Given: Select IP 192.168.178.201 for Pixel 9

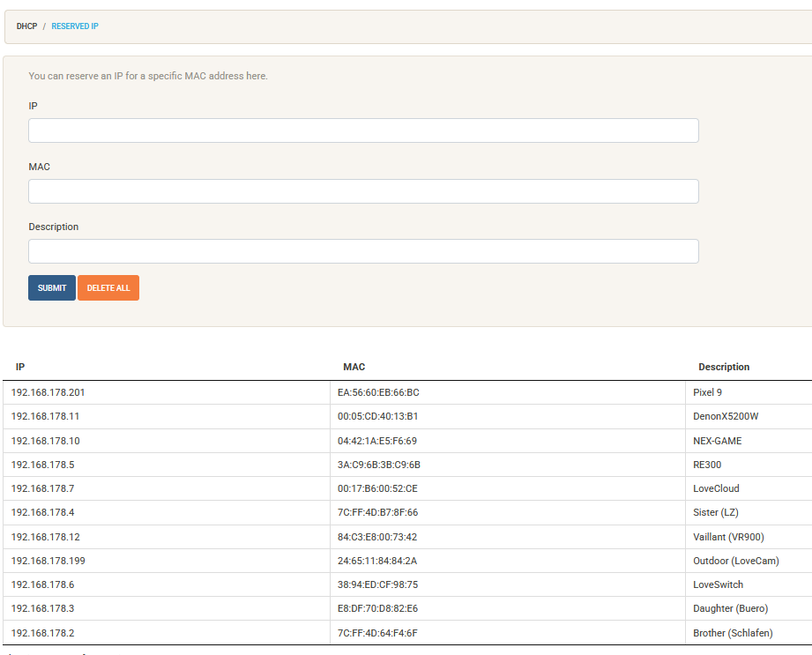Looking at the screenshot, I should (47, 392).
